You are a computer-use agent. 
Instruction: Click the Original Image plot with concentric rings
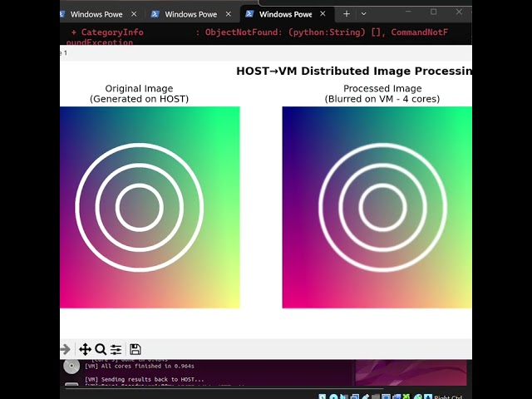click(150, 207)
